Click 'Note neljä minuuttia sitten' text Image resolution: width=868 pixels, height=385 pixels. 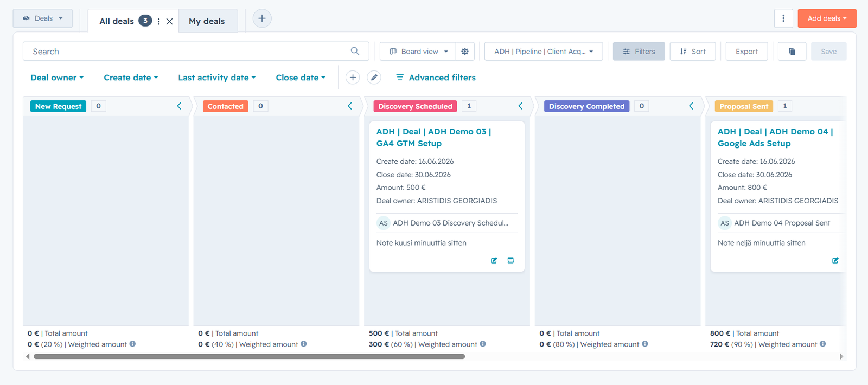tap(762, 243)
